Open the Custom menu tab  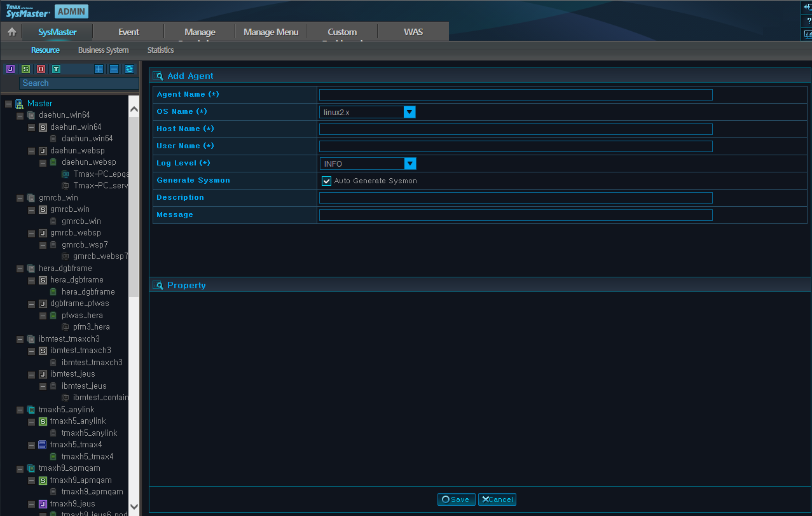click(x=342, y=32)
